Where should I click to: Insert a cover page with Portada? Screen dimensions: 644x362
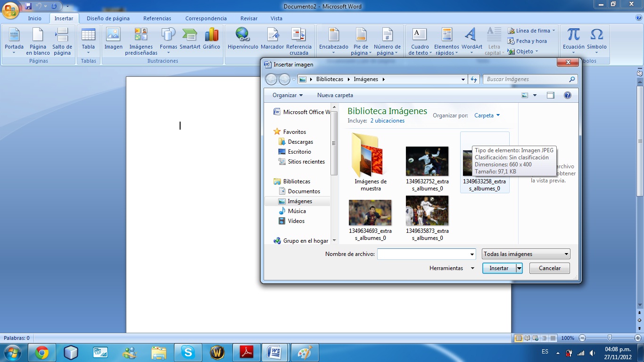coord(14,41)
